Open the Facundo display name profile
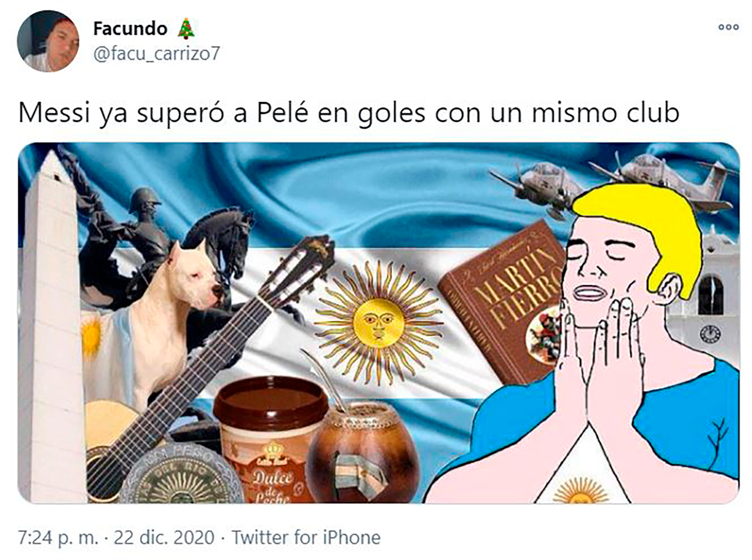Screen dimensions: 752x560 130,29
